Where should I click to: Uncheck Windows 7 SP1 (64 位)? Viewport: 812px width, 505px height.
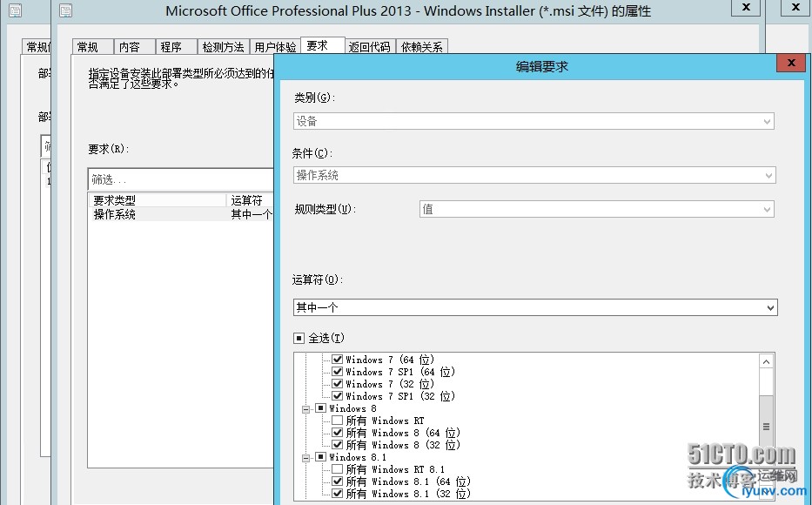pos(337,372)
